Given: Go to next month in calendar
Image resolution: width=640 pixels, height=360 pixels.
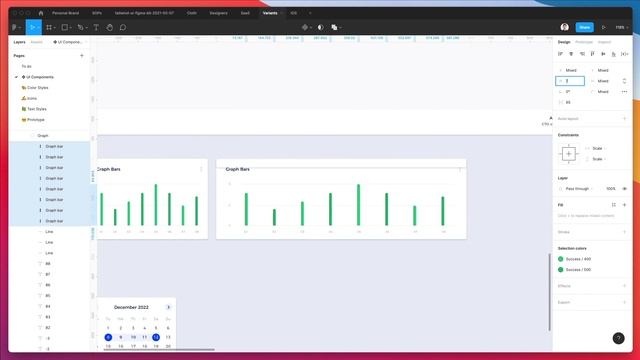Looking at the screenshot, I should (x=168, y=307).
